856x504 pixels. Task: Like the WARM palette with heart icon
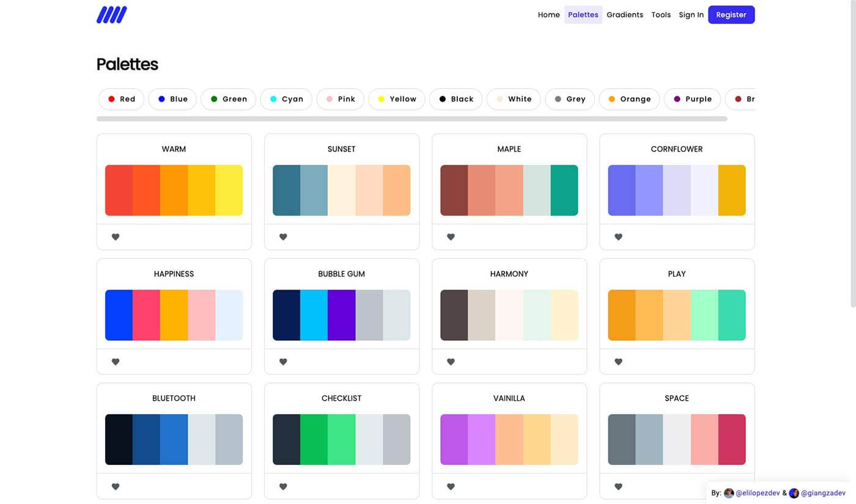116,237
